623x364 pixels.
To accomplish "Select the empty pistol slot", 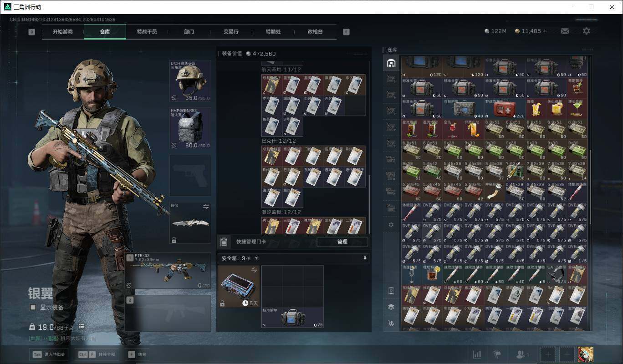I will pyautogui.click(x=190, y=176).
